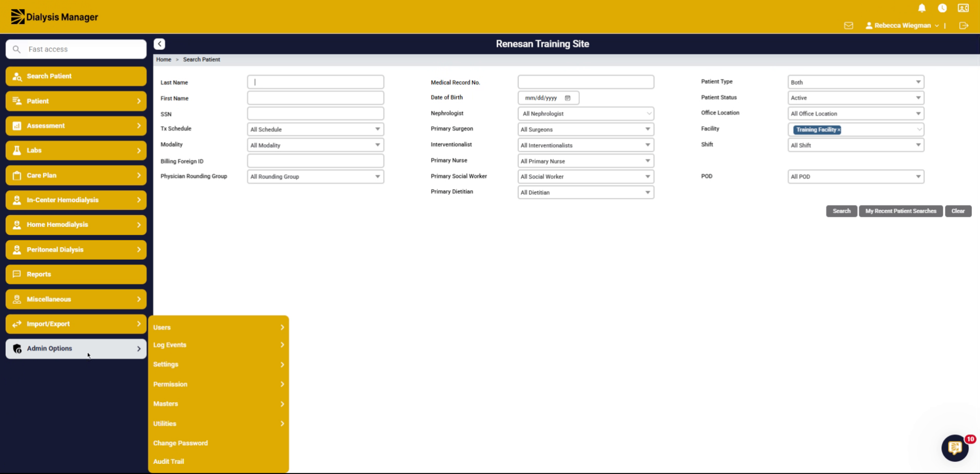
Task: Open the contact card icon in header
Action: (x=963, y=8)
